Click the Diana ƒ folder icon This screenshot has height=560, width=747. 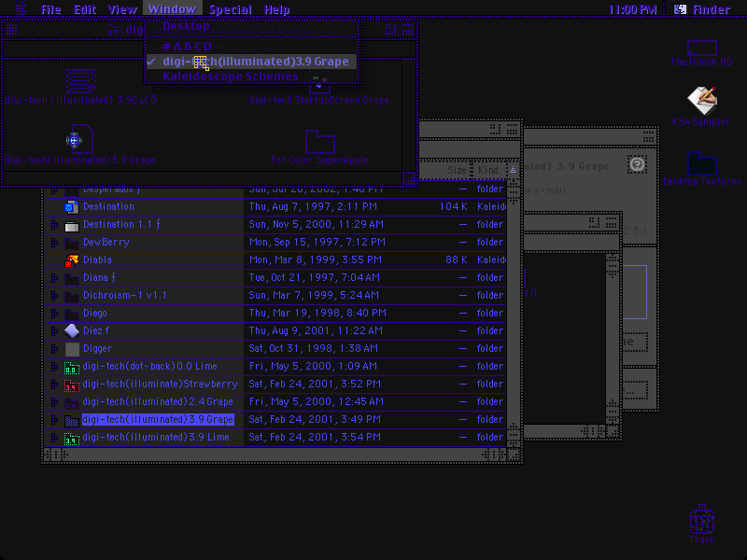point(72,278)
